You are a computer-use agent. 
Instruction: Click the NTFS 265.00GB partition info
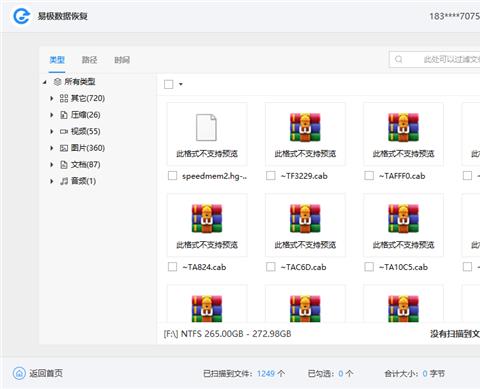[x=227, y=334]
